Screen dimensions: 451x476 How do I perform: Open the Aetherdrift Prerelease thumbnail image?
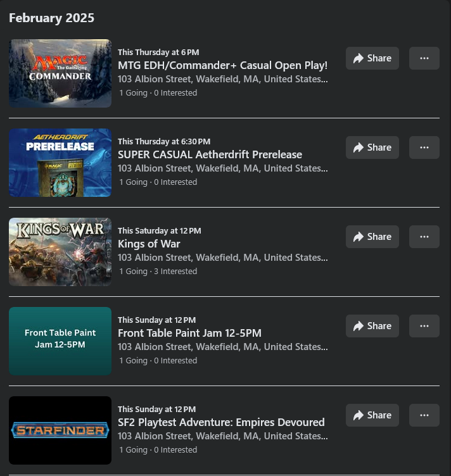pos(60,163)
